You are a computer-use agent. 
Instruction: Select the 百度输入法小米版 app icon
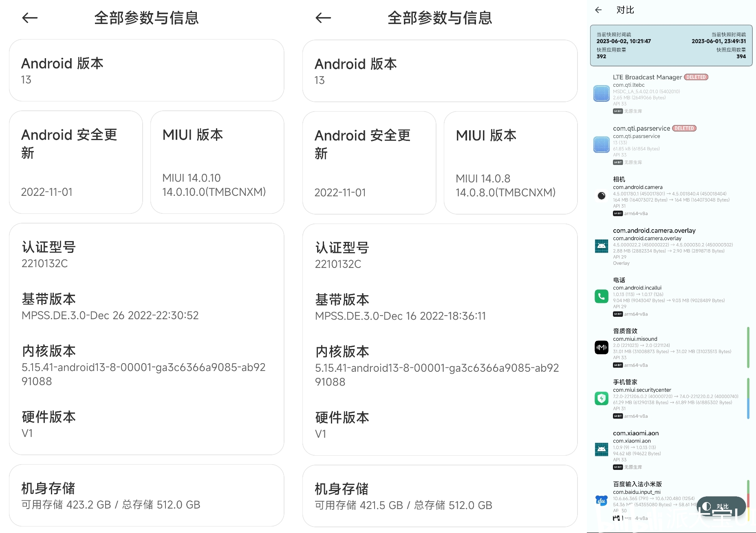602,500
